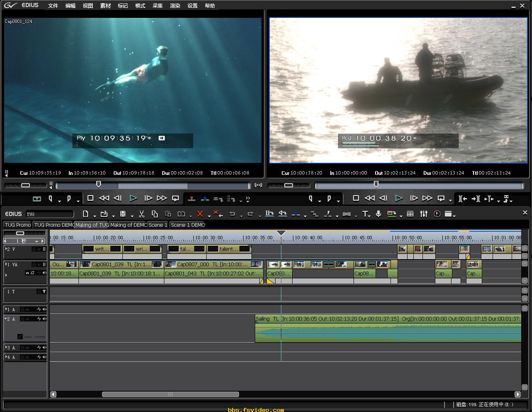
Task: Click the Save project floppy icon
Action: tap(123, 214)
